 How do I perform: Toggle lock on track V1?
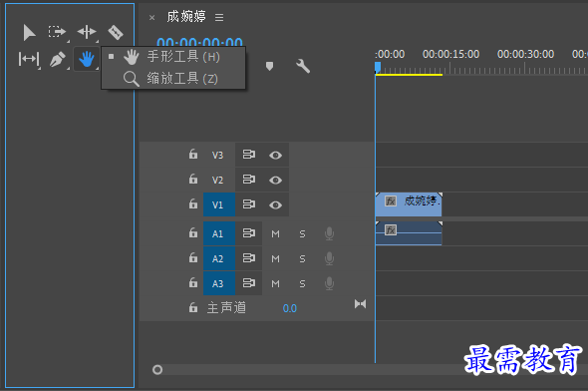click(193, 203)
